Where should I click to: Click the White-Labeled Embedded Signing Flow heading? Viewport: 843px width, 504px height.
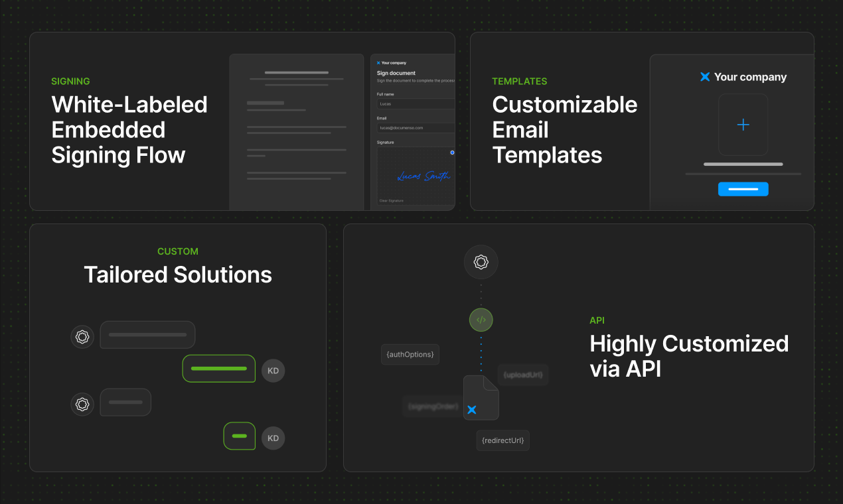[x=129, y=130]
